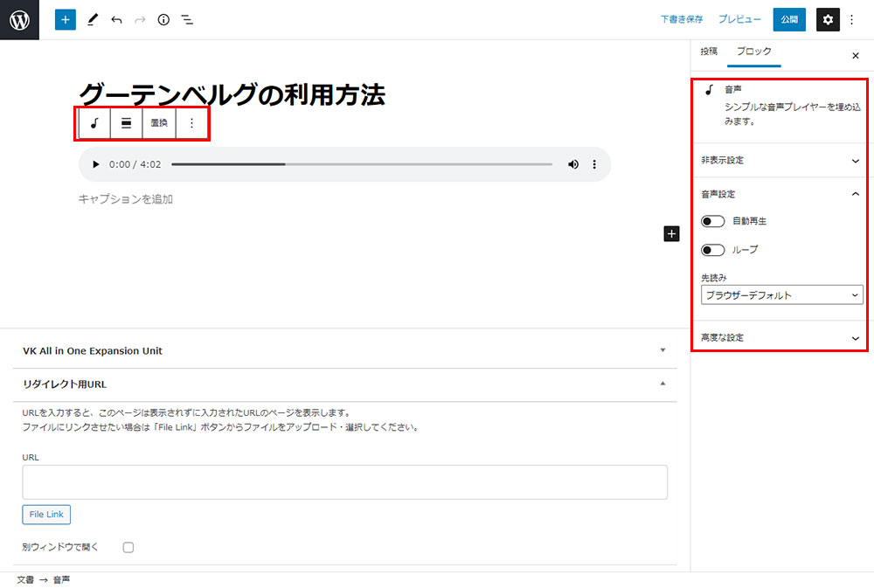This screenshot has height=588, width=874.
Task: Expand the 高度な設定 section
Action: point(781,337)
